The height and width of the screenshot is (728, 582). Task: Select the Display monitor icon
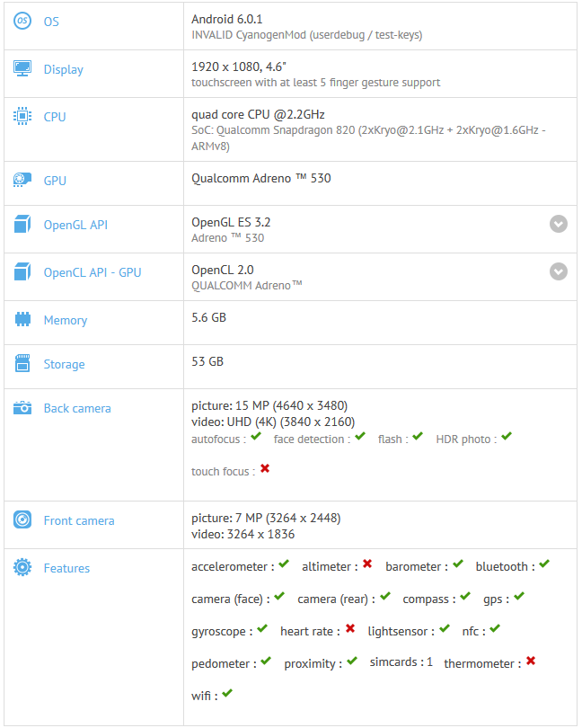pyautogui.click(x=22, y=69)
